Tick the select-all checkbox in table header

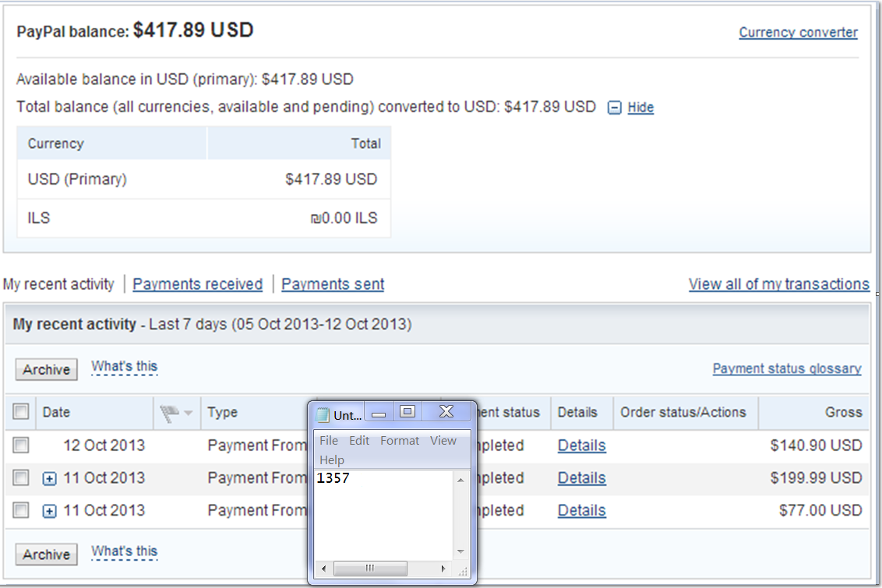click(21, 411)
